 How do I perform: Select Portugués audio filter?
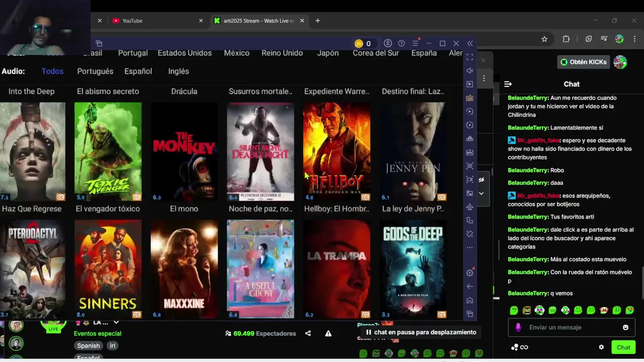[95, 71]
